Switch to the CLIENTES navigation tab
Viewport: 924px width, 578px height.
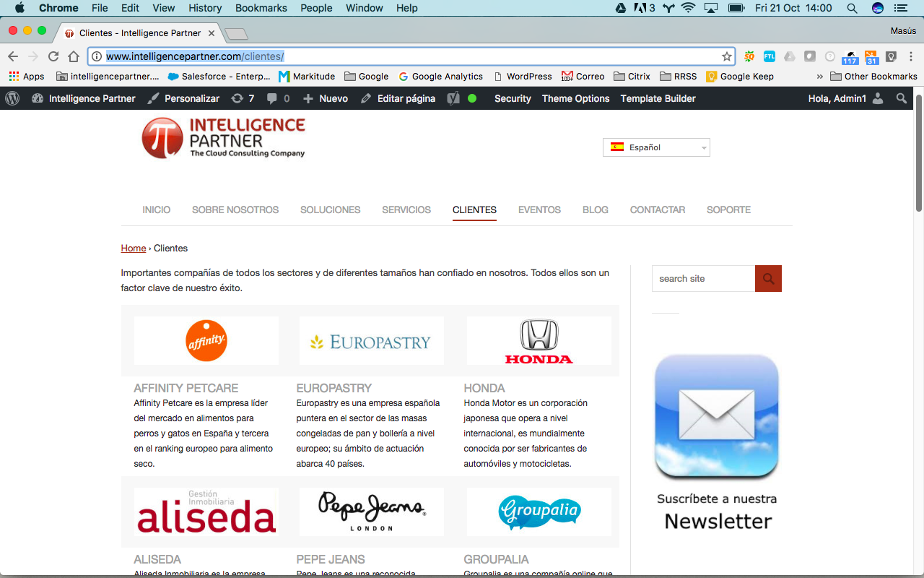pyautogui.click(x=474, y=210)
